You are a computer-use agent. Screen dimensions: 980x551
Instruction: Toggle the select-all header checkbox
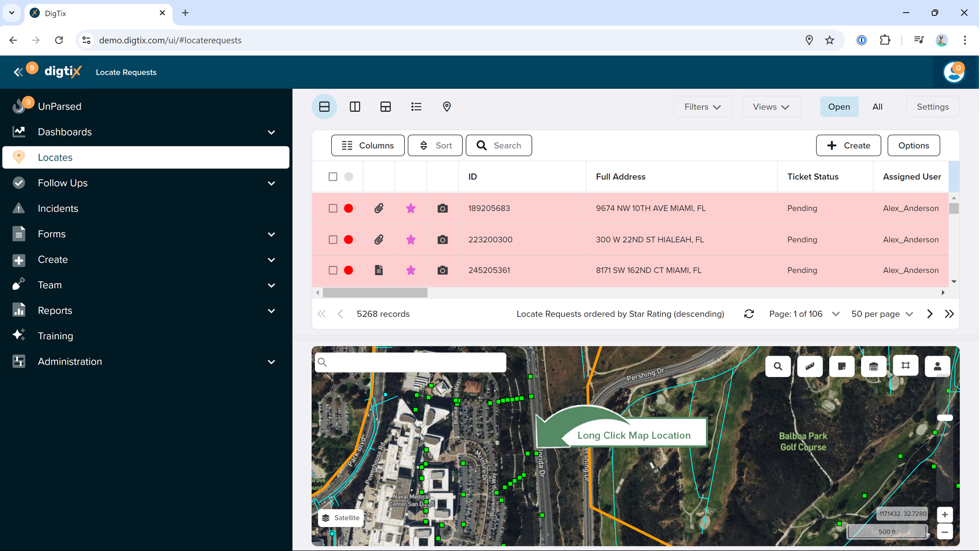pos(333,177)
